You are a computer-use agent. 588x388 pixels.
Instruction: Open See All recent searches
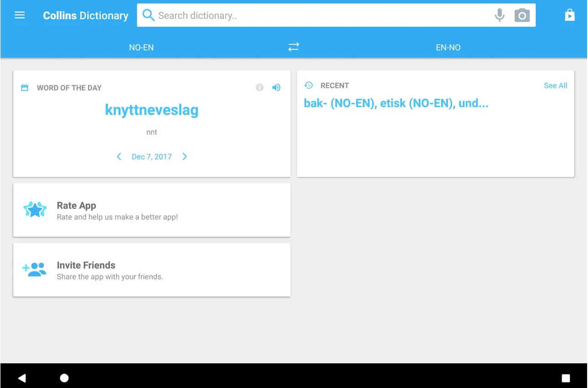(x=556, y=85)
